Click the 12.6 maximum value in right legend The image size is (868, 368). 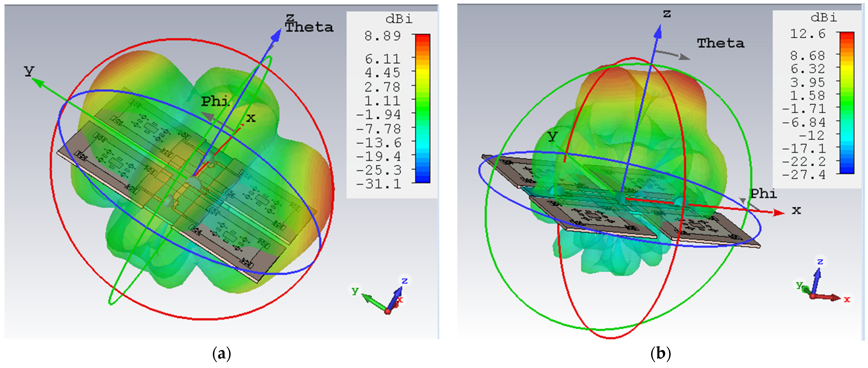(x=808, y=34)
